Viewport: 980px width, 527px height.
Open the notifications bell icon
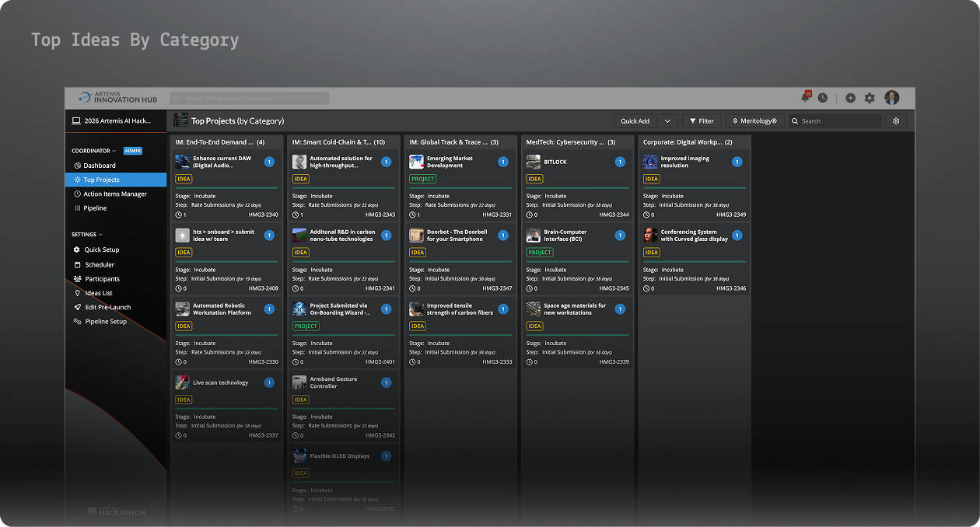[x=805, y=98]
